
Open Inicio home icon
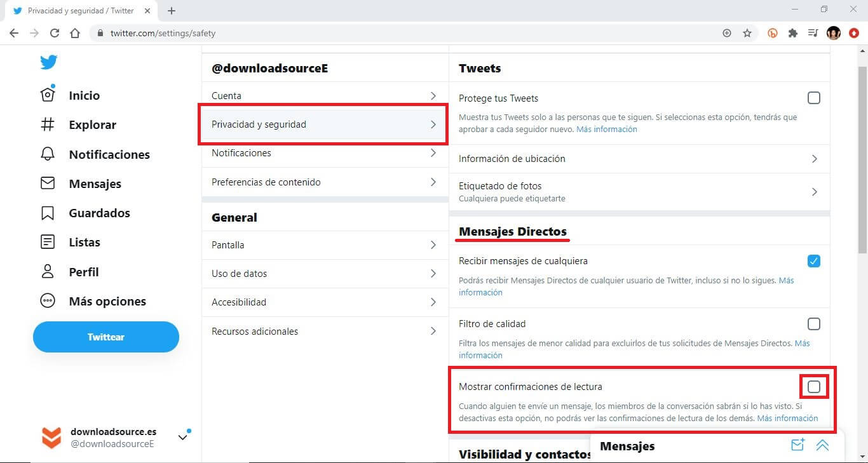[x=48, y=94]
